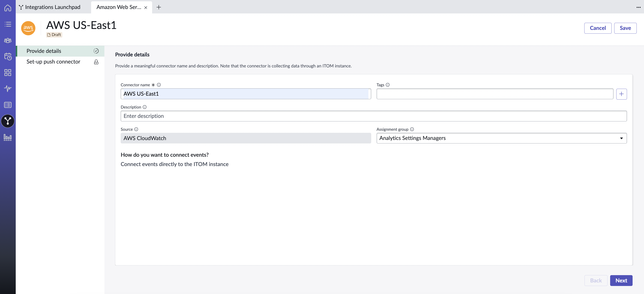This screenshot has width=644, height=294.
Task: Click the Description info icon
Action: point(144,107)
